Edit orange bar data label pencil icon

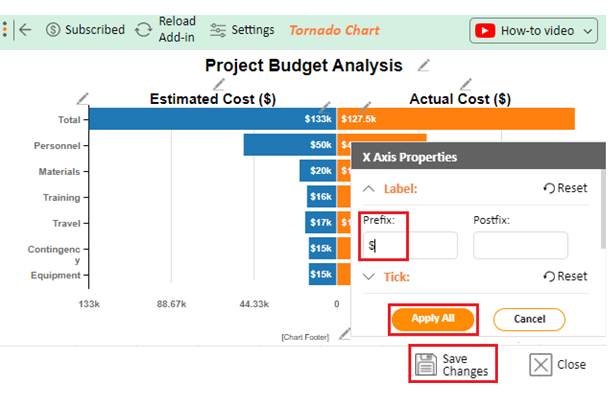click(365, 107)
